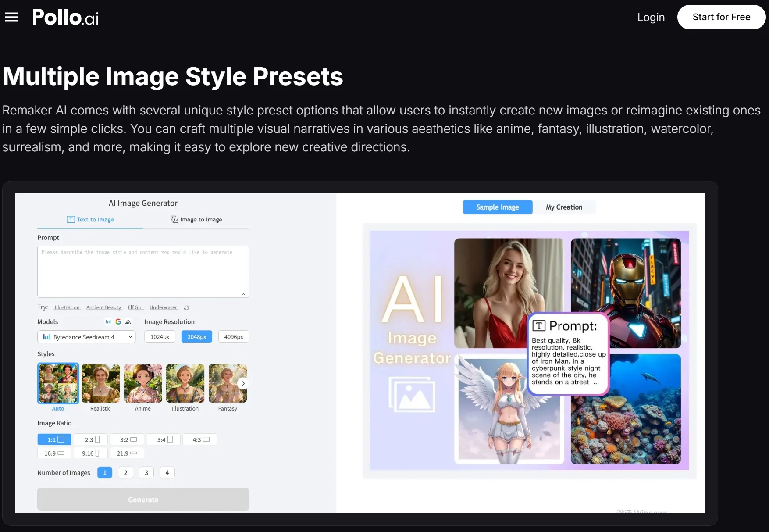Image resolution: width=769 pixels, height=532 pixels.
Task: Select the 1:1 image ratio
Action: coord(54,439)
